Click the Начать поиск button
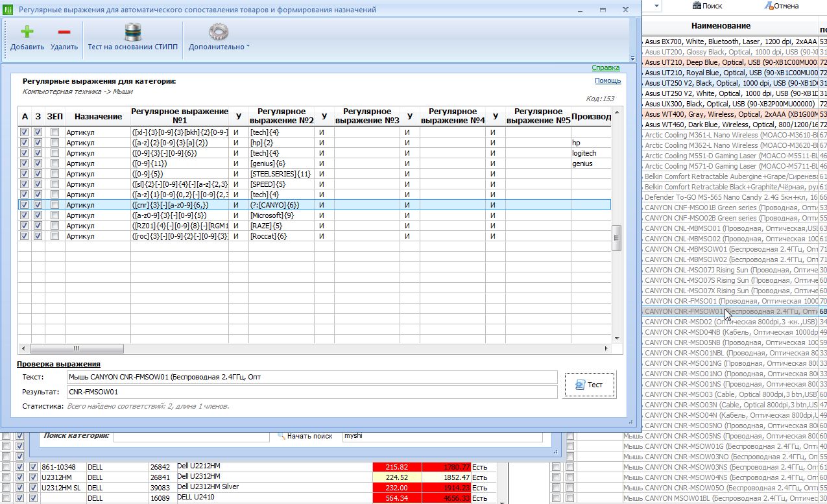This screenshot has height=504, width=827. click(x=304, y=436)
